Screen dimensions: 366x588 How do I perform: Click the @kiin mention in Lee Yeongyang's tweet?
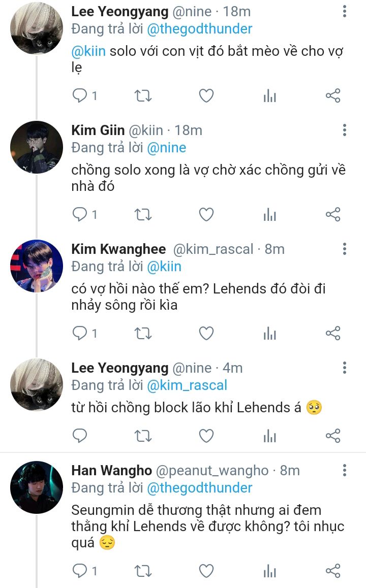(x=88, y=52)
